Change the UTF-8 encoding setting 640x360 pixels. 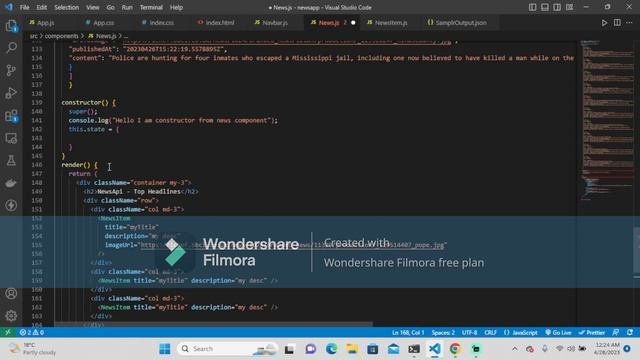coord(469,332)
